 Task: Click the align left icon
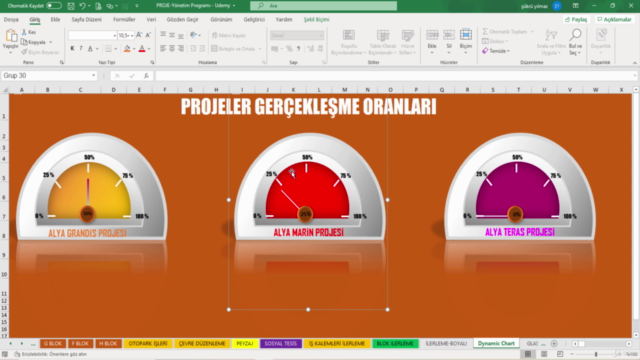[163, 49]
